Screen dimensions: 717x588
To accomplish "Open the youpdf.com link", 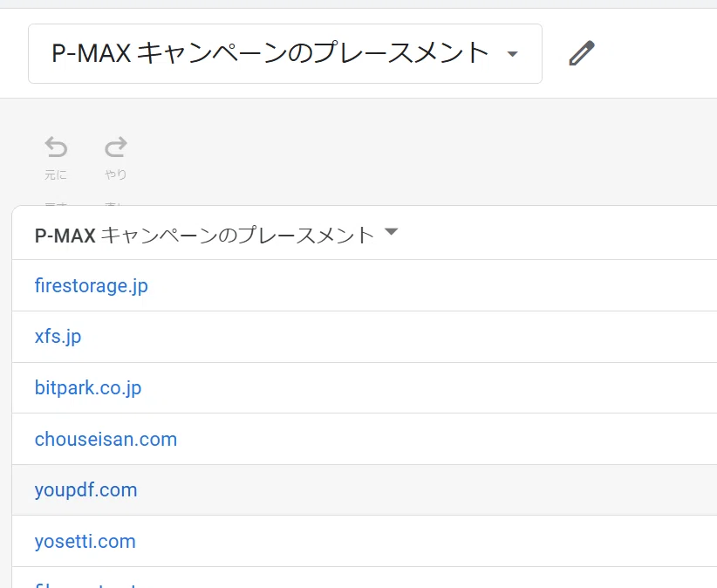I will tap(86, 490).
